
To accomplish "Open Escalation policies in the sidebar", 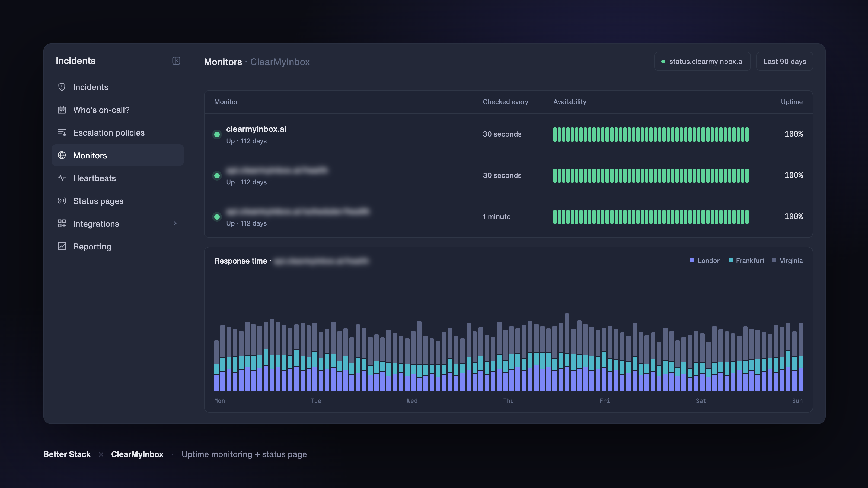I will click(x=118, y=133).
